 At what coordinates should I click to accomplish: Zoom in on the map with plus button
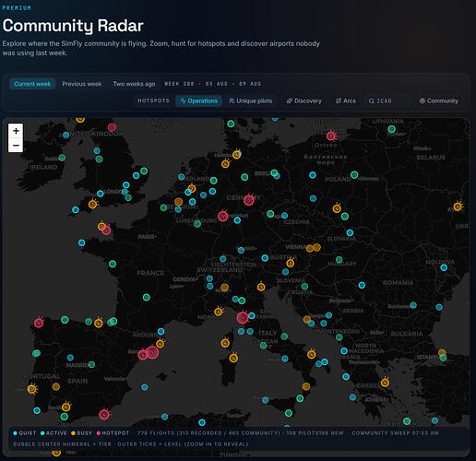coord(16,131)
